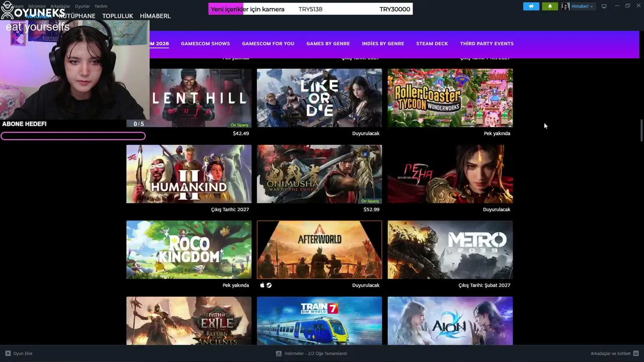Click Duyurulacak under the Afterworld card
This screenshot has width=644, height=362.
366,285
